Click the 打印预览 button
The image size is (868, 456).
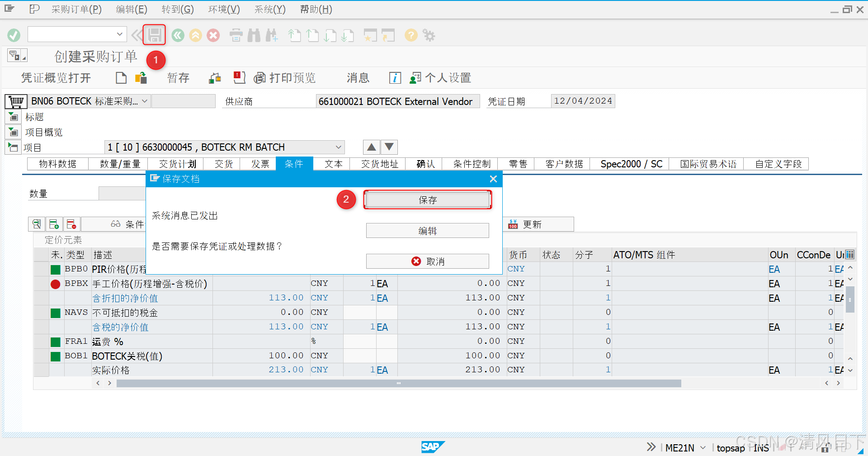point(284,78)
